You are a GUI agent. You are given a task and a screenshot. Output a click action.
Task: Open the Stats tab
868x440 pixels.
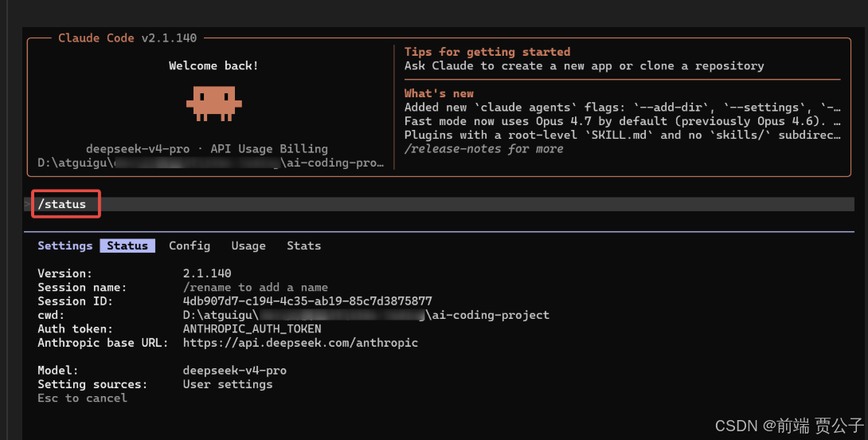(304, 246)
